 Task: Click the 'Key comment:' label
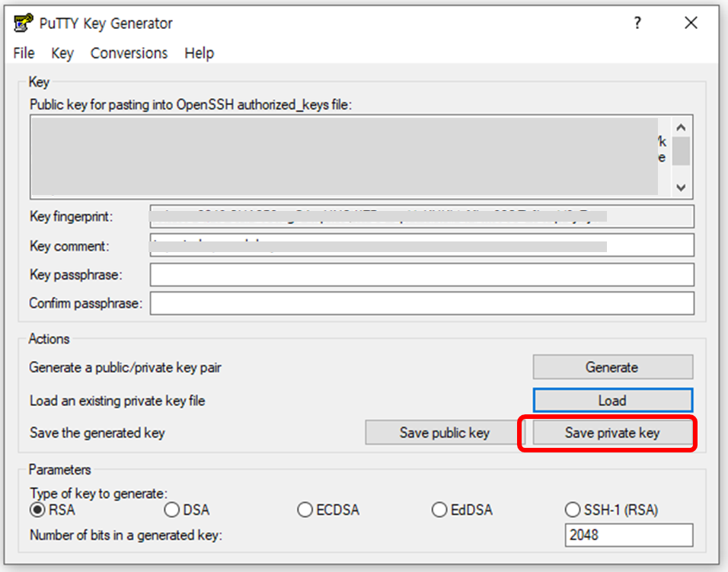pos(69,246)
